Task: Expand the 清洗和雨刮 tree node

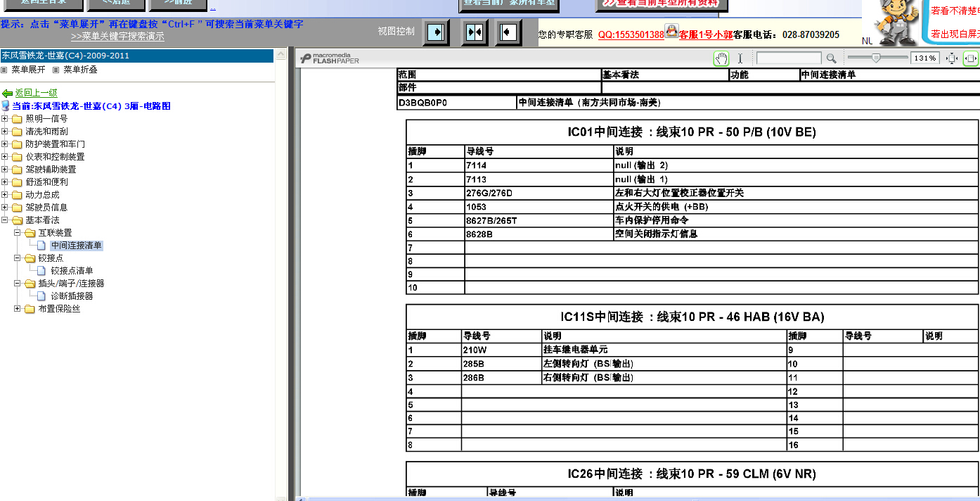Action: pos(5,132)
